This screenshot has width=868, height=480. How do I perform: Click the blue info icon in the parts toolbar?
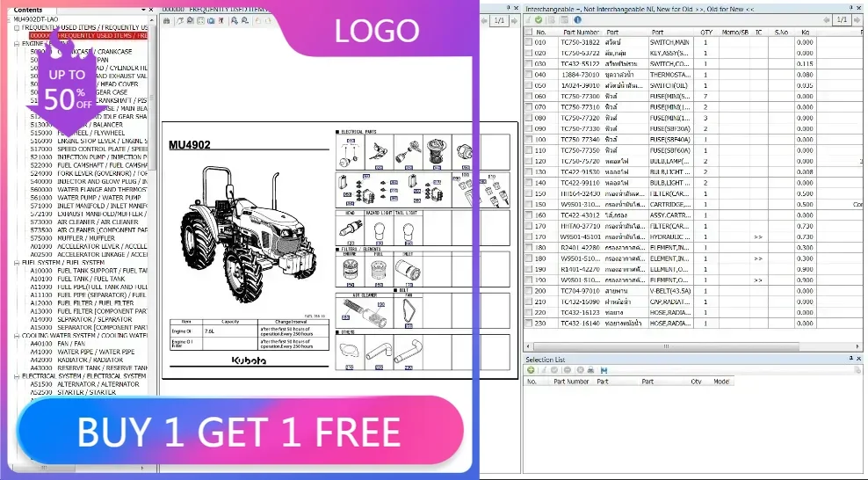click(577, 20)
